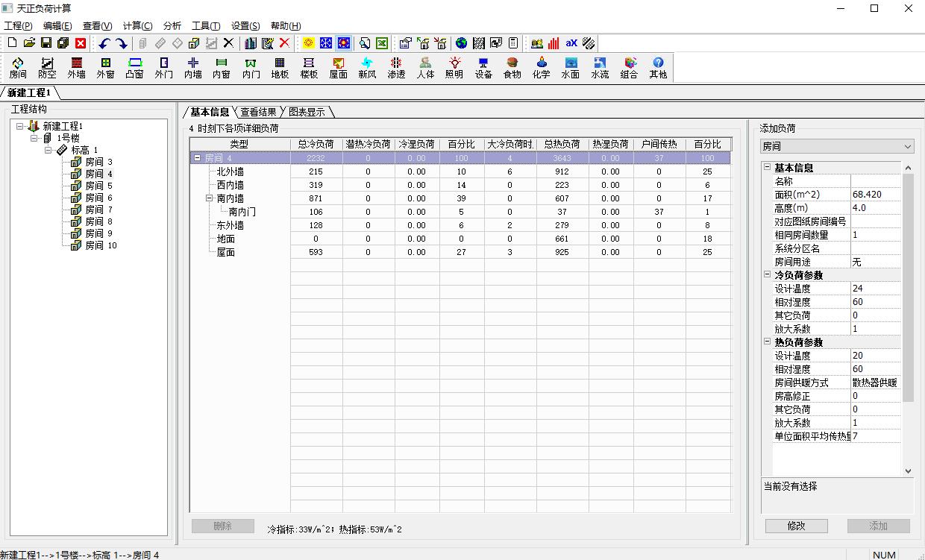The width and height of the screenshot is (925, 560).
Task: Collapse the 1号楼 tree node
Action: tap(34, 138)
